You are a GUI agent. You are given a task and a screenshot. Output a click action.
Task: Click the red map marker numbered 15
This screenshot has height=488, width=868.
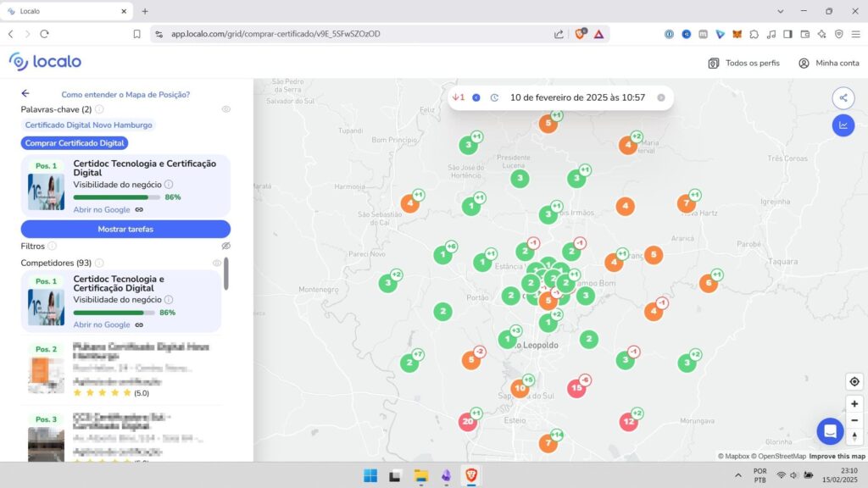coord(576,388)
